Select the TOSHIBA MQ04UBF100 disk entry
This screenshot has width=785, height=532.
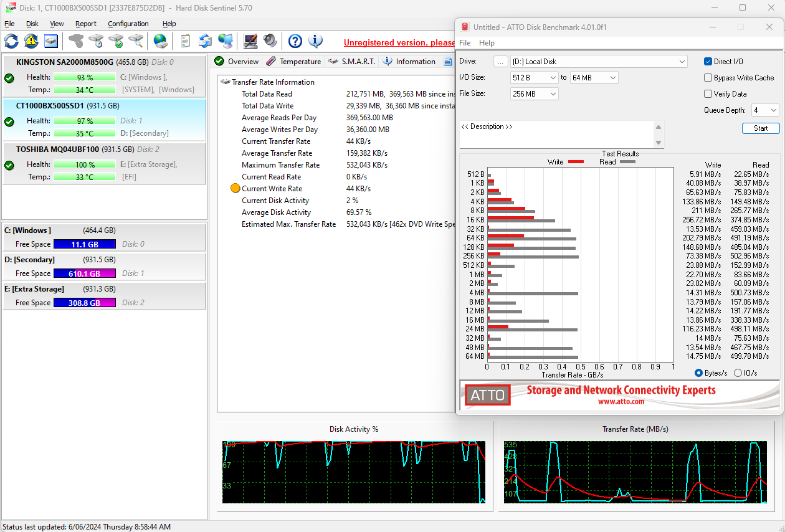[104, 163]
